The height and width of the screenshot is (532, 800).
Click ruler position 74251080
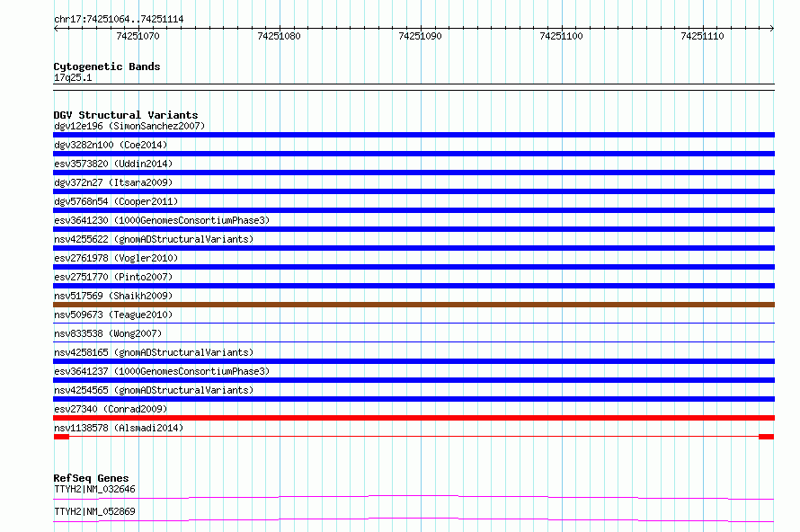tap(279, 36)
